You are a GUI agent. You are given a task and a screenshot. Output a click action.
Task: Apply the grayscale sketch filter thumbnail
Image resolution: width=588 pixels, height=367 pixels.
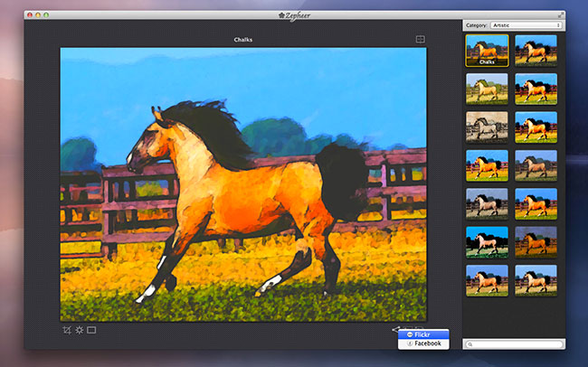click(487, 127)
